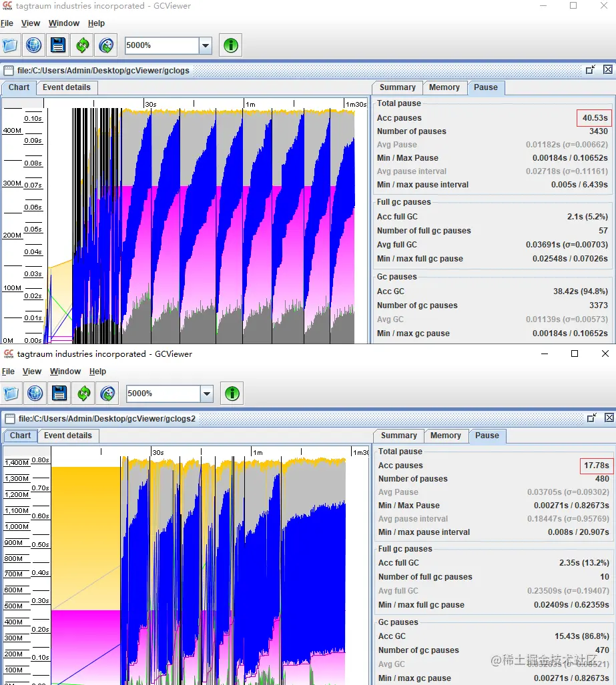This screenshot has height=685, width=616.
Task: Open File menu in bottom window
Action: click(x=8, y=372)
